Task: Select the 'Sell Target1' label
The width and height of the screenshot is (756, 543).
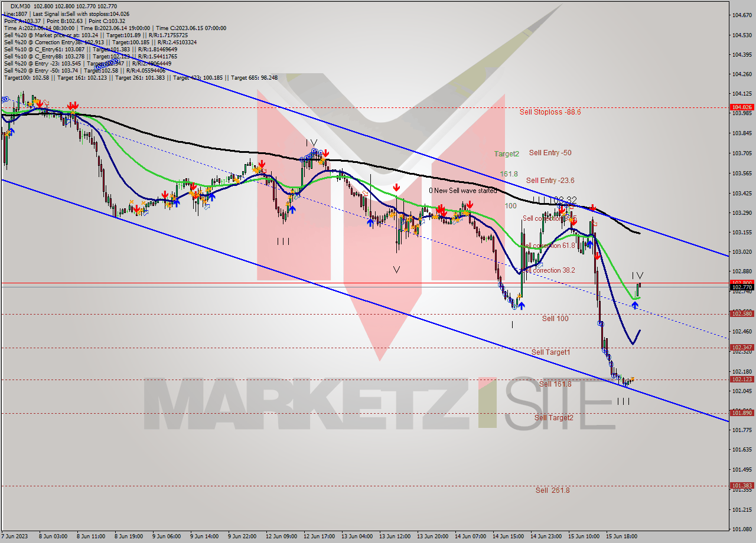Action: tap(550, 352)
